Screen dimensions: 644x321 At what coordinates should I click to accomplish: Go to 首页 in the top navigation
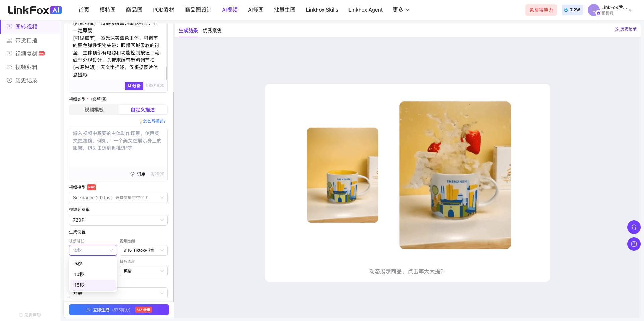84,10
